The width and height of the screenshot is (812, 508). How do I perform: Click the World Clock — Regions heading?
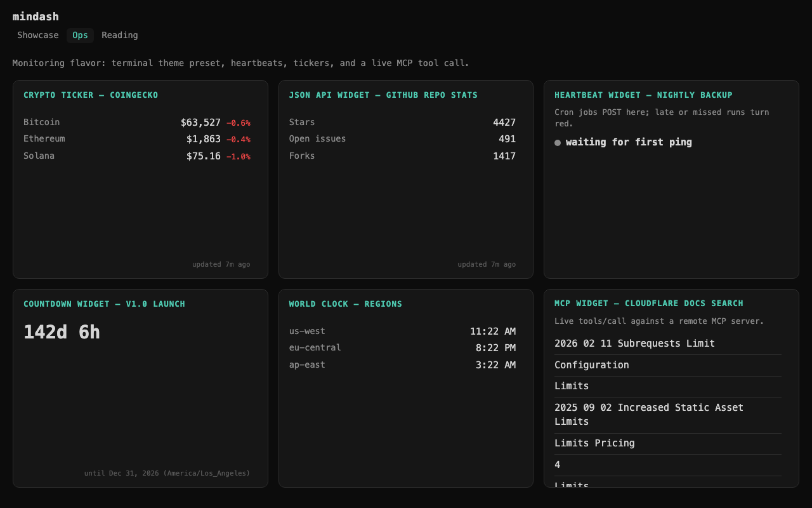click(x=346, y=304)
